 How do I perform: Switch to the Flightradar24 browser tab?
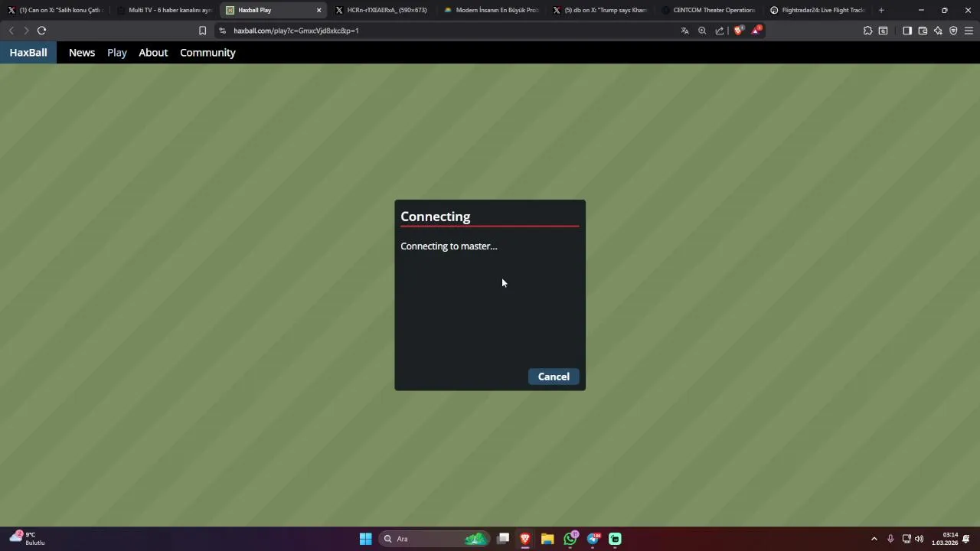click(817, 10)
